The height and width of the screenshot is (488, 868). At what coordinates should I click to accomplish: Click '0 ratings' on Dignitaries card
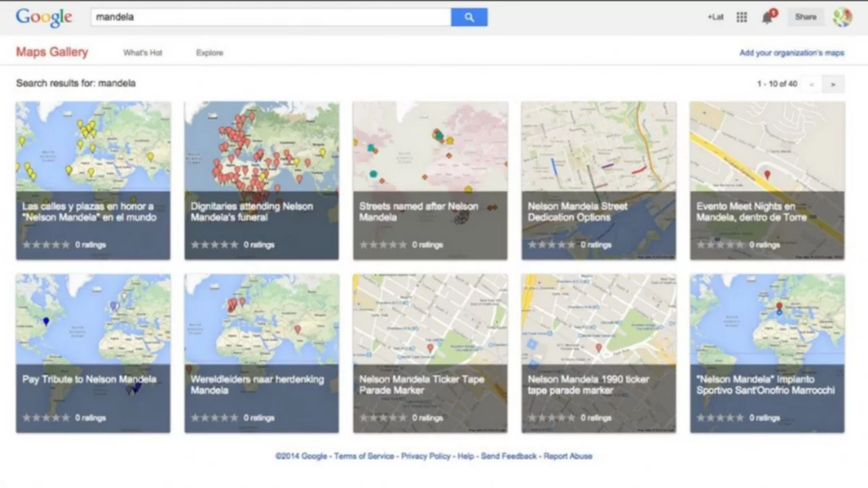coord(259,245)
